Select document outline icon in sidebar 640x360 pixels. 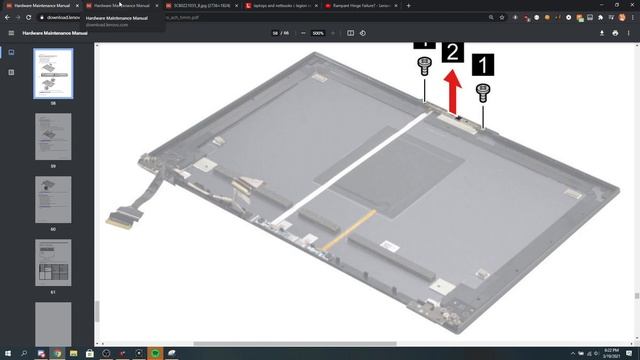click(11, 72)
